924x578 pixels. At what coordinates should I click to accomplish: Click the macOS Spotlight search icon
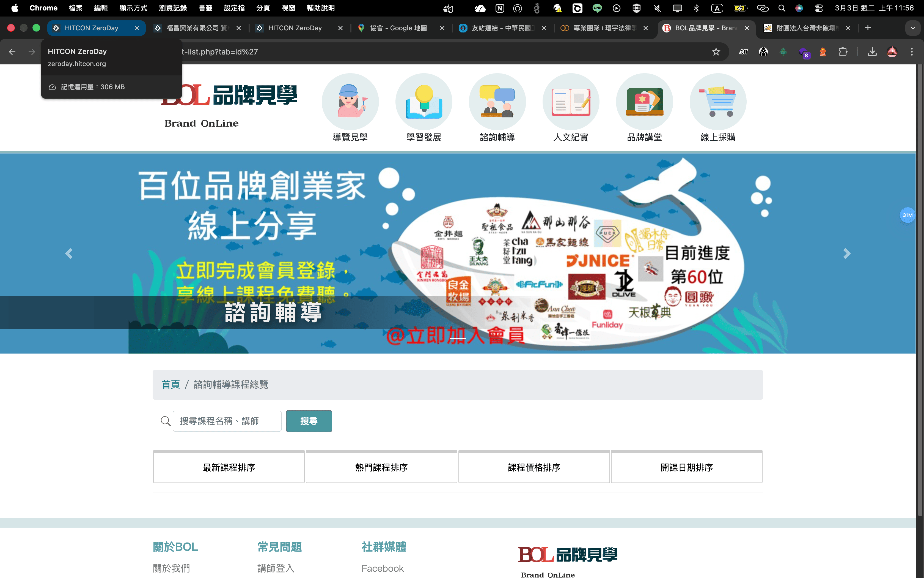click(782, 8)
